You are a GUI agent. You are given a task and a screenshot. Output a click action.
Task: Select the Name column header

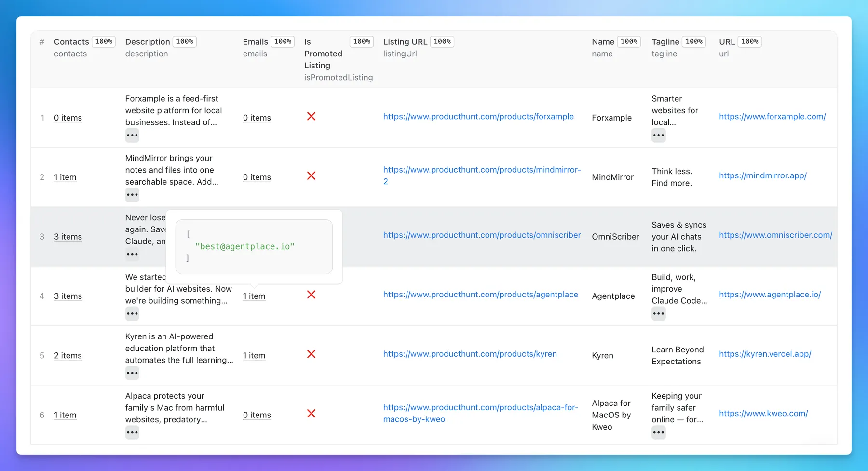pyautogui.click(x=602, y=42)
